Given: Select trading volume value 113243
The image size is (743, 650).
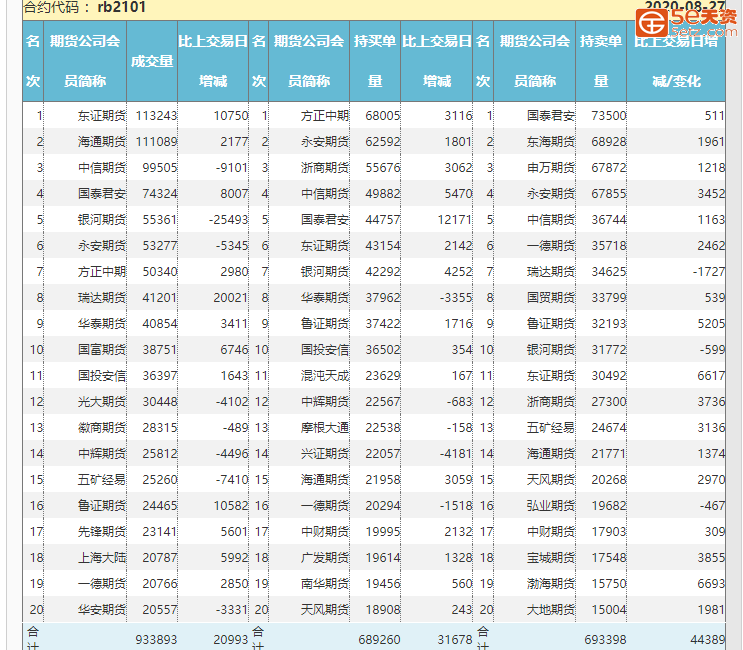Looking at the screenshot, I should (156, 116).
